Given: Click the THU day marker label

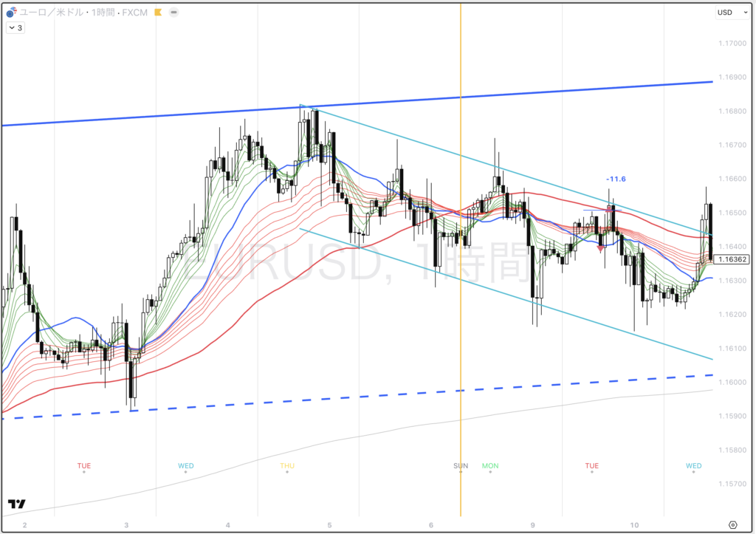Looking at the screenshot, I should pyautogui.click(x=286, y=465).
